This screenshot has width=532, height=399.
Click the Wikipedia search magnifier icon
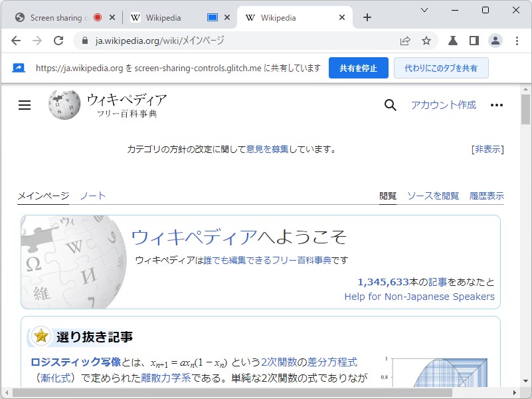tap(390, 105)
